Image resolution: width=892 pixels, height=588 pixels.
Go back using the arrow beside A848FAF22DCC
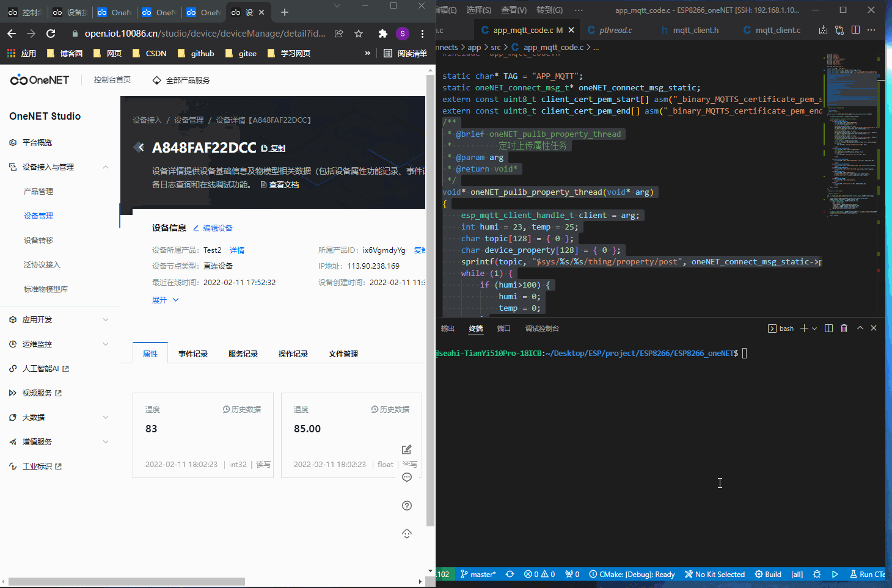(x=139, y=147)
